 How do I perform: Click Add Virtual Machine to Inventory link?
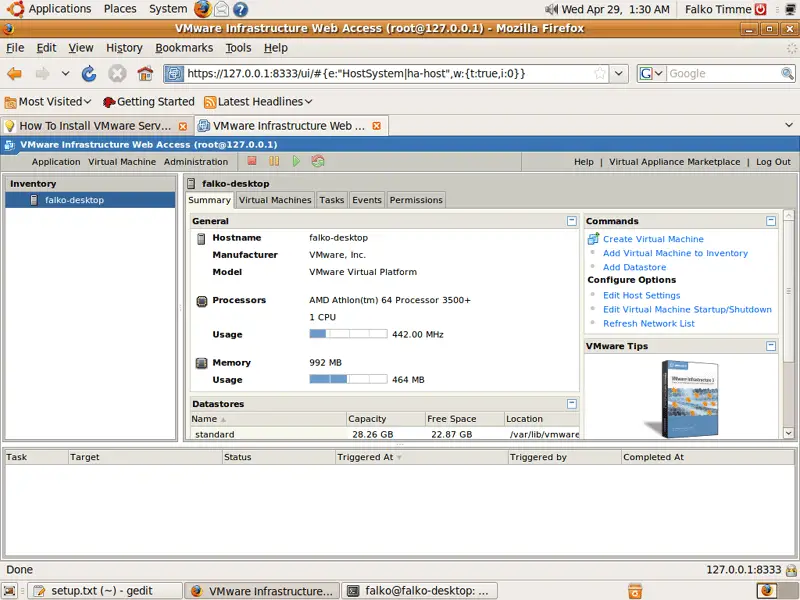coord(676,253)
